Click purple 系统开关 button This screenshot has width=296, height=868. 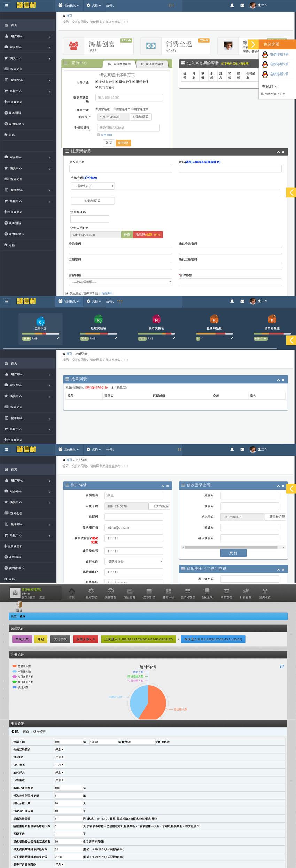point(22,639)
